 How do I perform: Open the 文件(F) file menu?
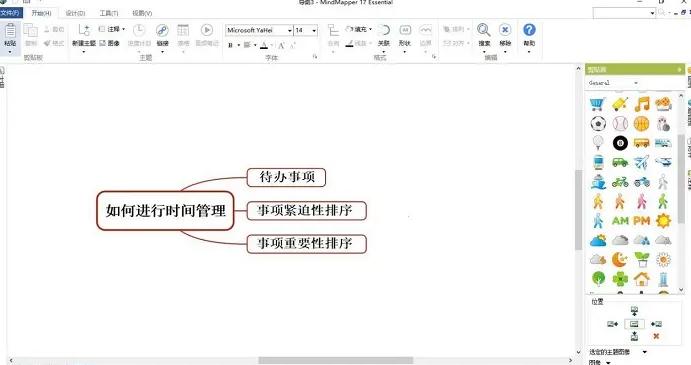pyautogui.click(x=10, y=13)
